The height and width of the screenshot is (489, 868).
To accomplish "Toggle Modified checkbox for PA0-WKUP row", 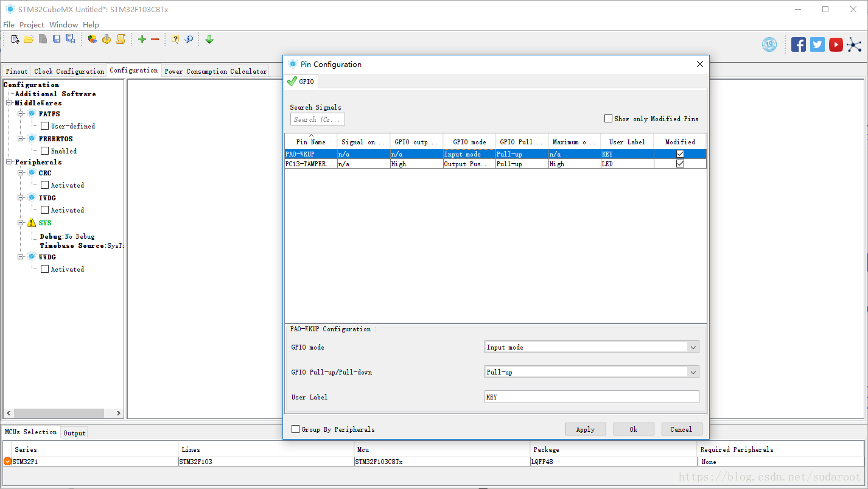I will click(680, 154).
